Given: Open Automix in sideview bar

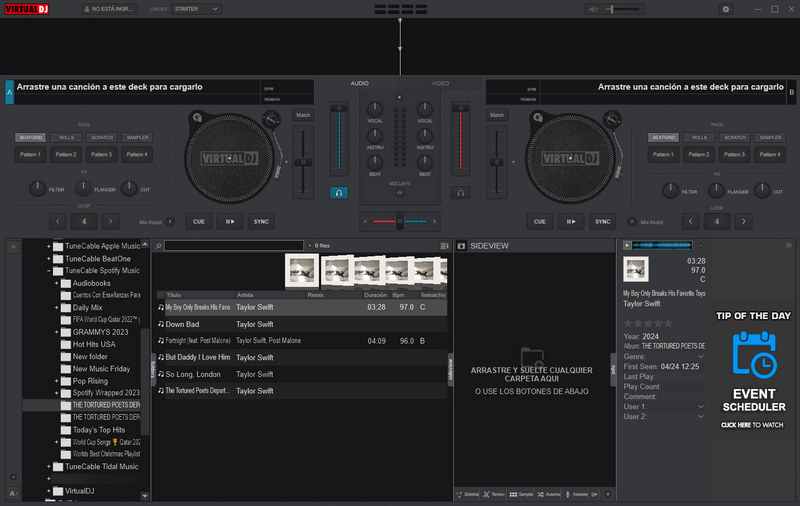Looking at the screenshot, I should 548,494.
